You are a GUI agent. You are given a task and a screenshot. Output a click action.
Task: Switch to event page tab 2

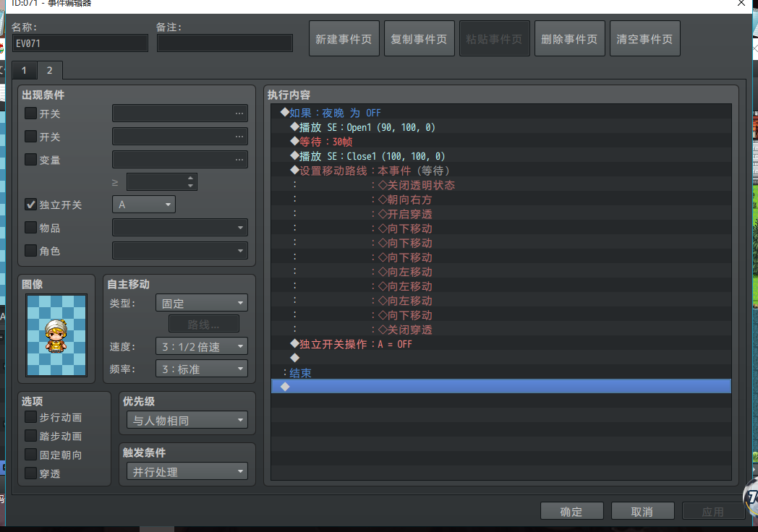[x=49, y=70]
